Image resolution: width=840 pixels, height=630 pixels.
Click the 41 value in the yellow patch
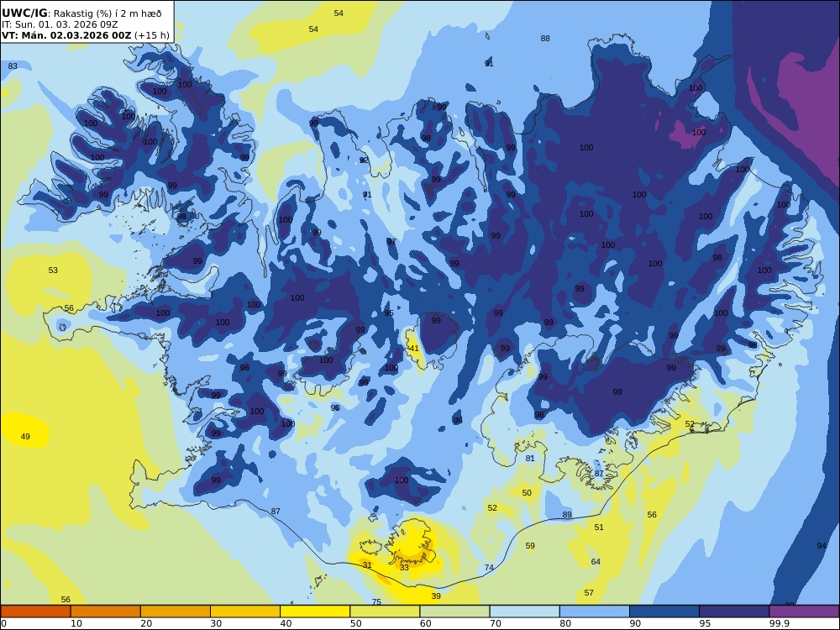point(414,349)
